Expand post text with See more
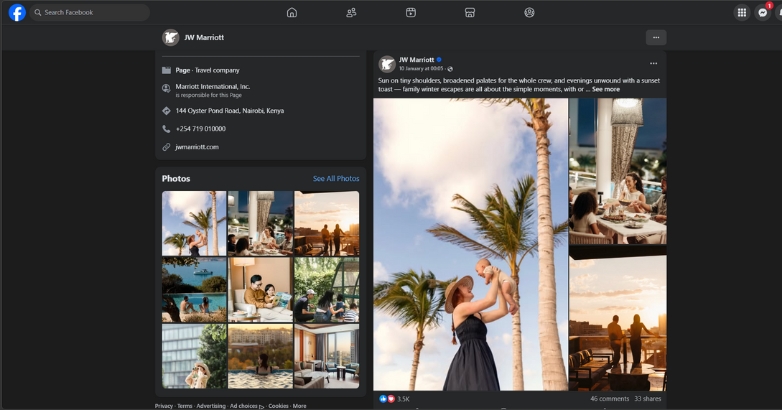 [605, 89]
